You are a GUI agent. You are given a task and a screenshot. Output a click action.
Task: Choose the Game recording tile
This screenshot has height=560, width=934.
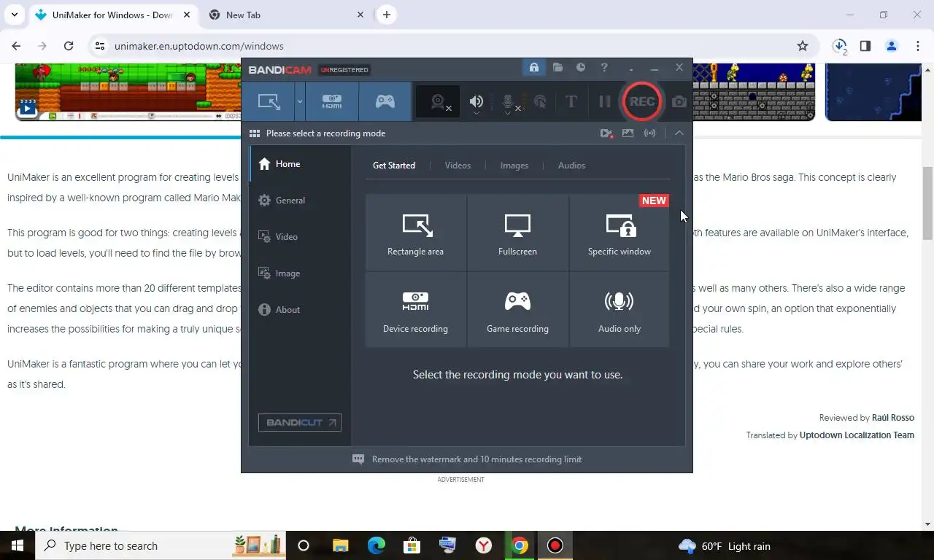tap(517, 310)
